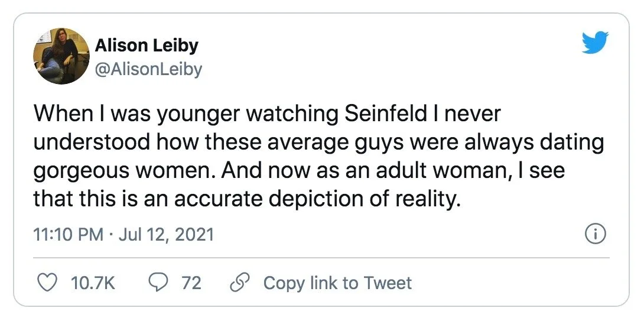Click the Jul 12, 2021 date
Screen dimensions: 644x324
[166, 235]
